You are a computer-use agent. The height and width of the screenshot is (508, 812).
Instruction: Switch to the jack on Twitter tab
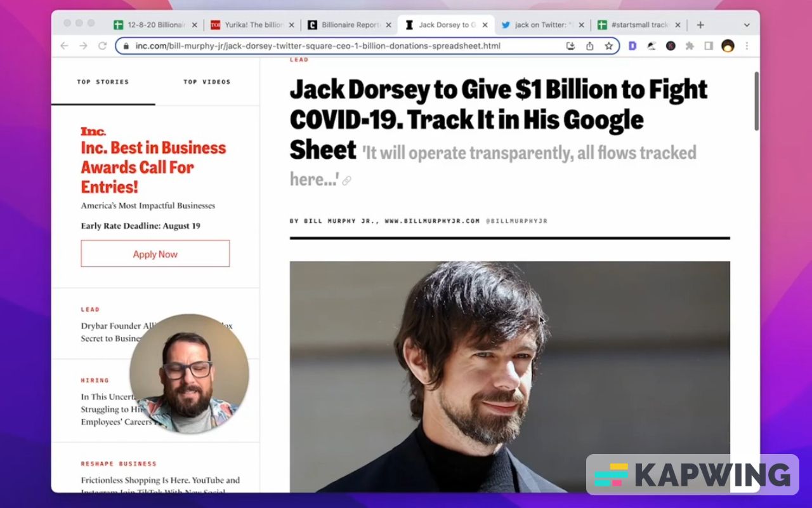point(543,25)
